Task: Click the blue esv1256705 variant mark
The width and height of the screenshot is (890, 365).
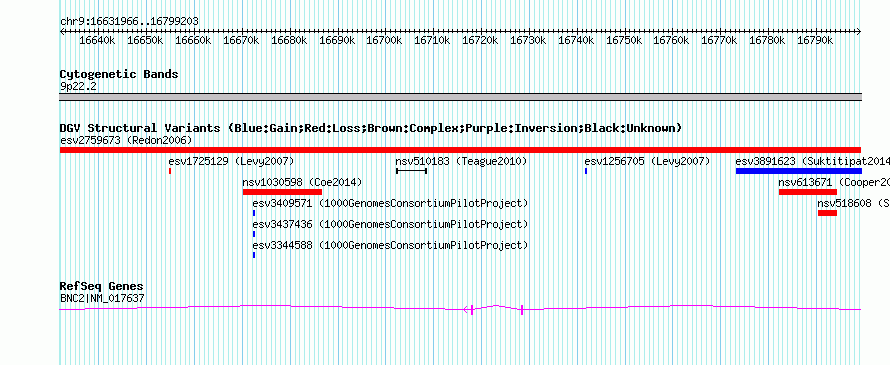Action: click(586, 171)
